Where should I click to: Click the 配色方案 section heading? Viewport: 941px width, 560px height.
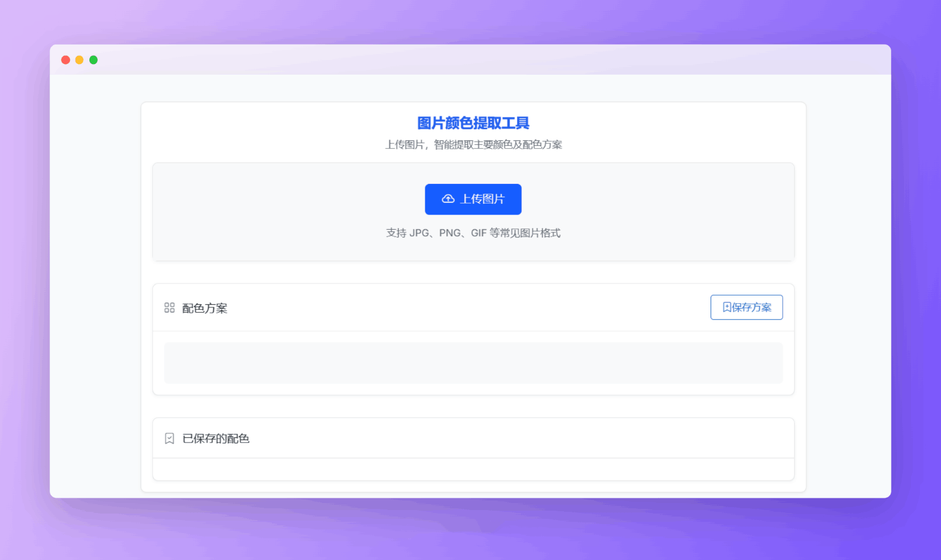(x=205, y=308)
